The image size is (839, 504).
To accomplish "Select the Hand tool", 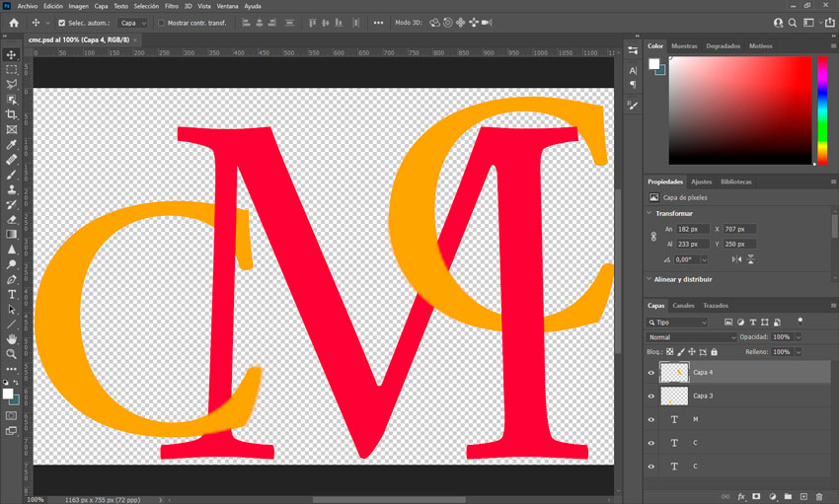I will (12, 339).
